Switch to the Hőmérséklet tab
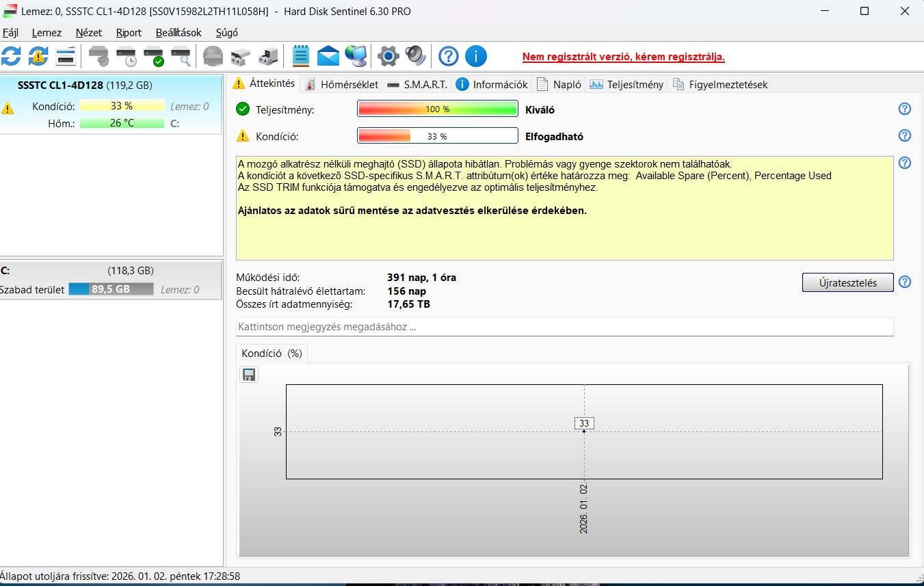924x586 pixels. click(x=341, y=85)
